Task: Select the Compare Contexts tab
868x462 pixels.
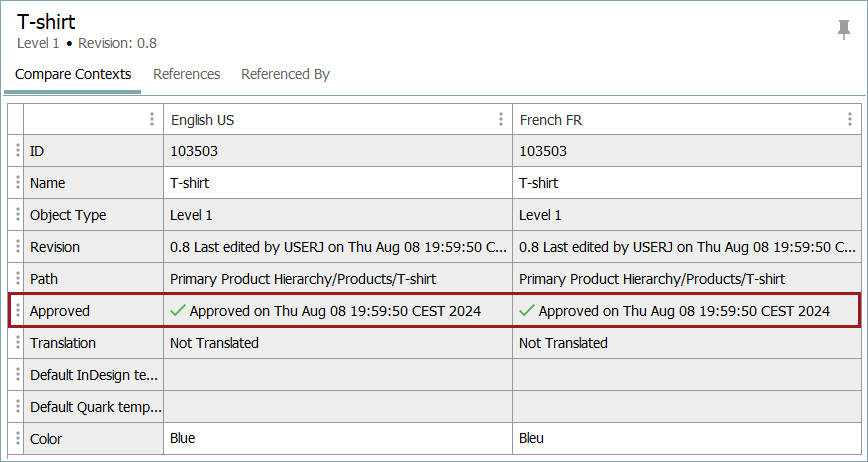Action: click(73, 74)
